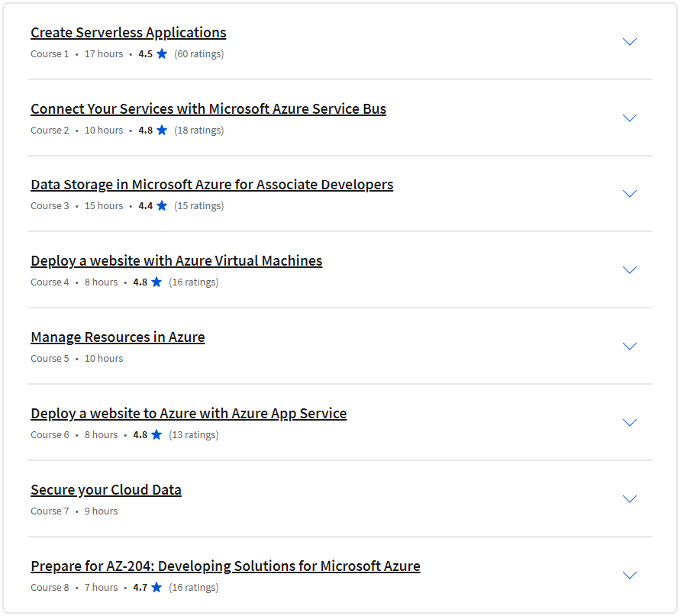Expand the Create Serverless Applications chevron
The width and height of the screenshot is (684, 616).
click(x=630, y=41)
